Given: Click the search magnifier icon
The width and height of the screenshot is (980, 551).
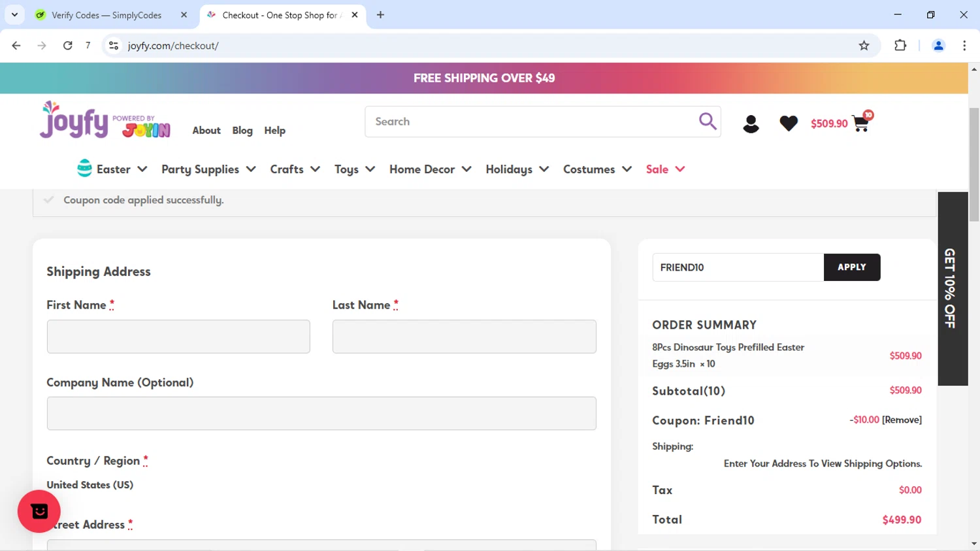Looking at the screenshot, I should (x=708, y=121).
